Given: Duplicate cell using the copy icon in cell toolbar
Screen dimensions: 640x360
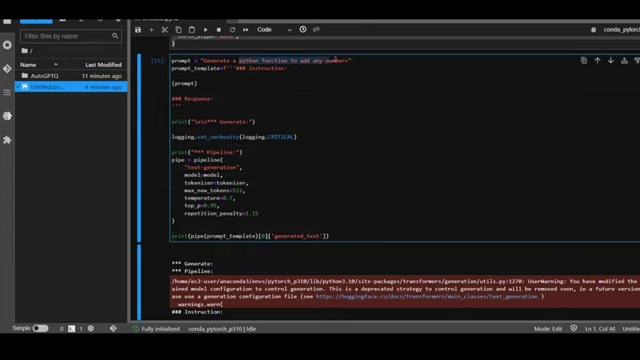Looking at the screenshot, I should (x=584, y=60).
